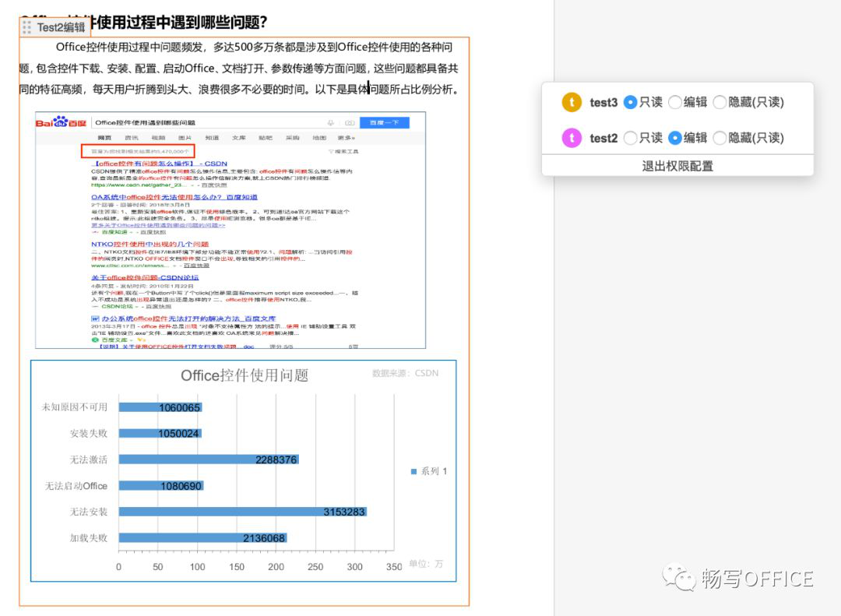
Task: Click the NTKO控件使用中出现的几个问题 link in image
Action: click(150, 245)
